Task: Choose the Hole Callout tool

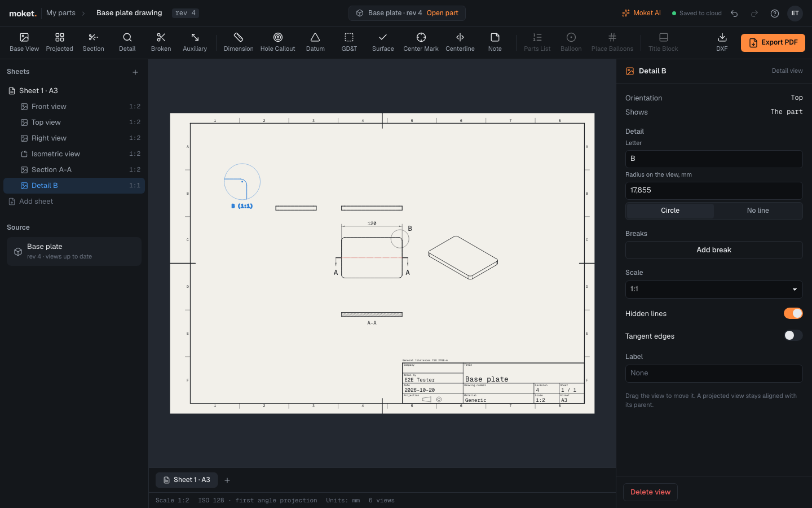Action: pos(277,42)
